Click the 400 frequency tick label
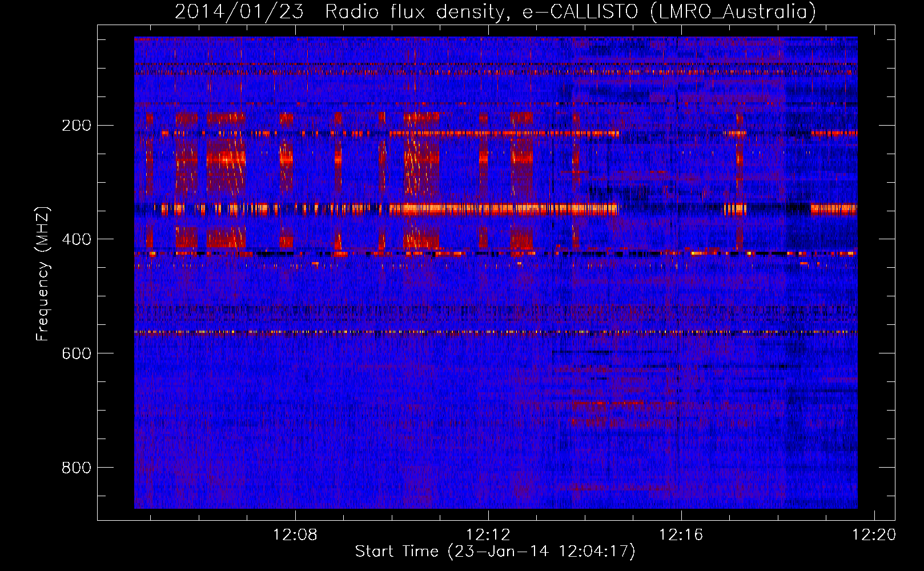 click(77, 239)
